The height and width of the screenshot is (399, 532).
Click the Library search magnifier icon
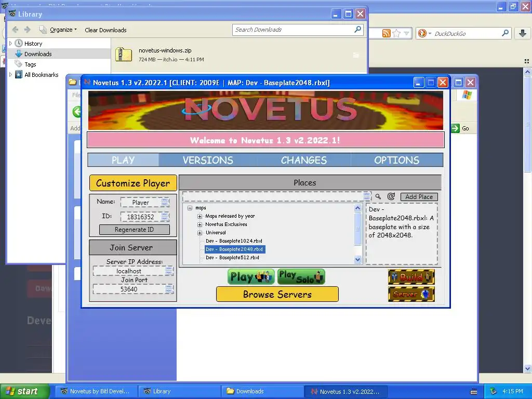point(357,30)
